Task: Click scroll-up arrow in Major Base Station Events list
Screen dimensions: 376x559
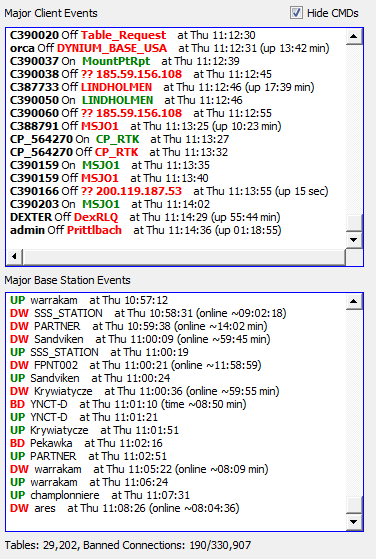Action: pyautogui.click(x=354, y=301)
